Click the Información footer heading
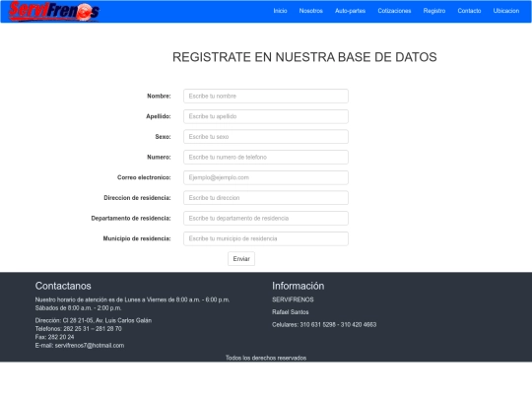 tap(298, 286)
